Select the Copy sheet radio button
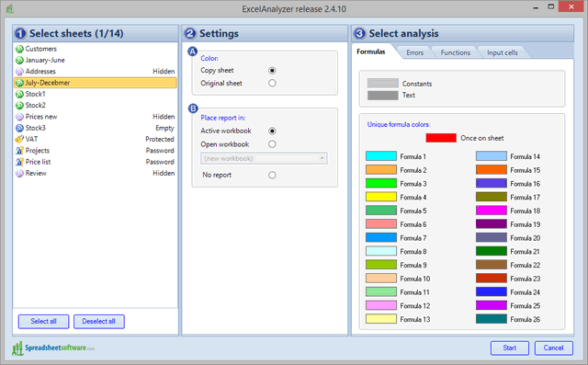588x365 pixels. click(272, 71)
